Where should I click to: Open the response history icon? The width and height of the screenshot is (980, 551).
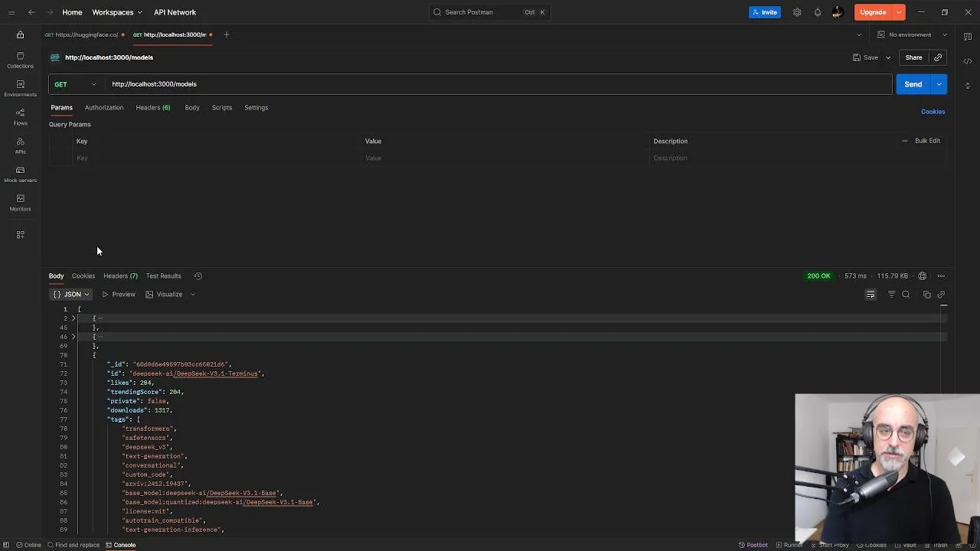point(198,275)
